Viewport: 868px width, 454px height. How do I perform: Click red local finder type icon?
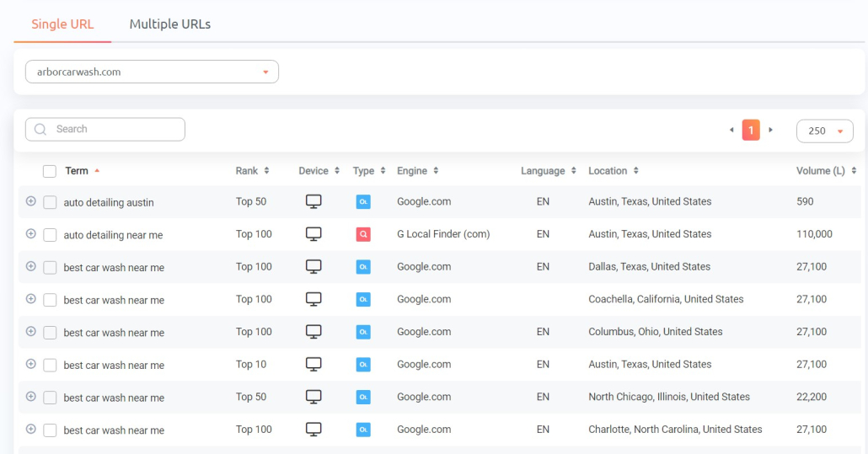(x=363, y=234)
